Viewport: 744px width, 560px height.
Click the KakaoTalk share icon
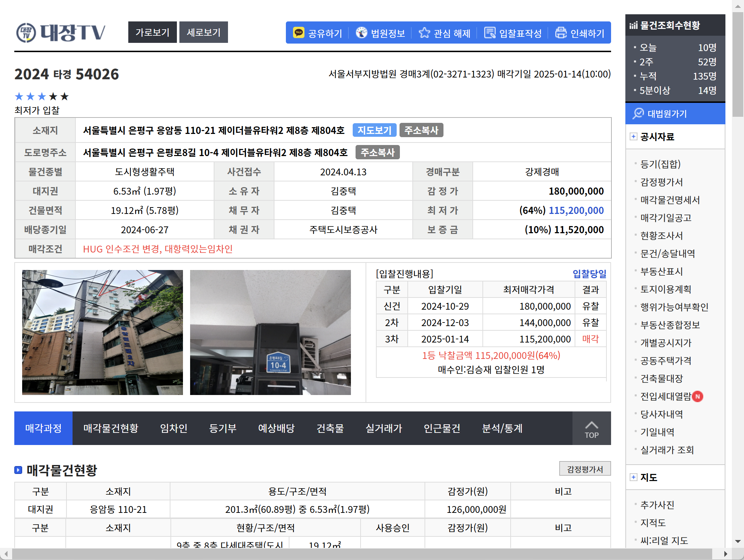(298, 33)
